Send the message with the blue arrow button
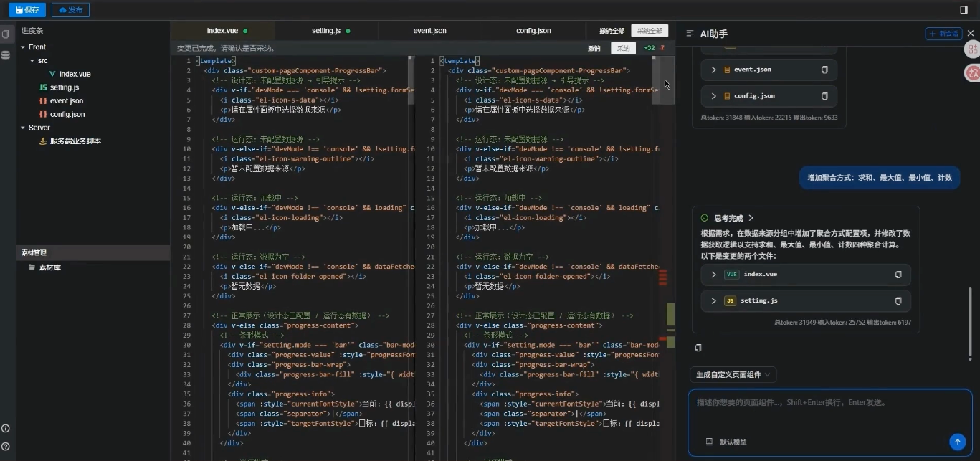980x461 pixels. [957, 442]
